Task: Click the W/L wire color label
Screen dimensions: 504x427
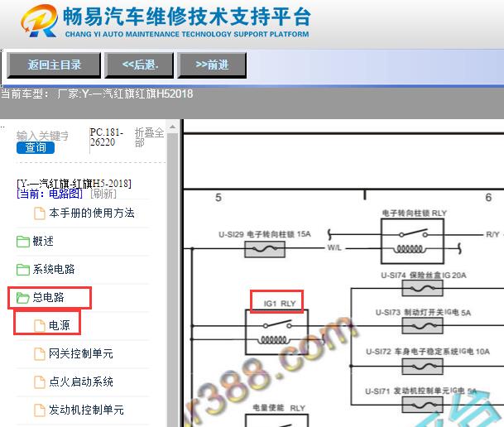Action: 334,247
